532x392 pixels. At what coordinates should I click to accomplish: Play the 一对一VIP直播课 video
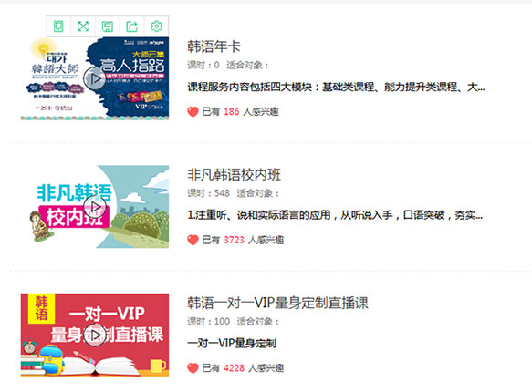(x=95, y=335)
